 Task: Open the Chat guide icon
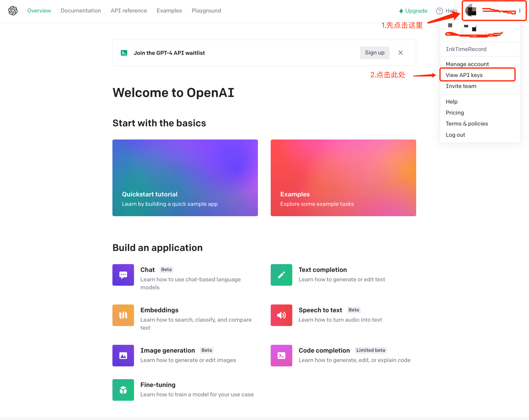123,275
